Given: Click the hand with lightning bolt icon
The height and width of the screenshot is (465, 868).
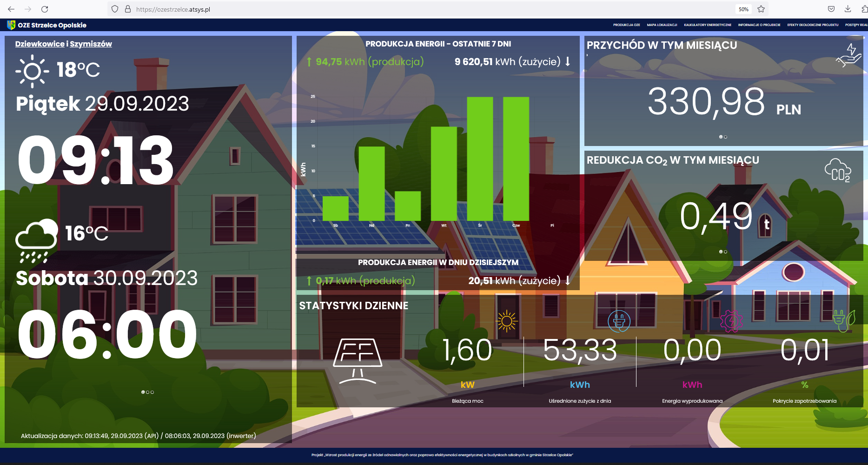Looking at the screenshot, I should tap(849, 56).
